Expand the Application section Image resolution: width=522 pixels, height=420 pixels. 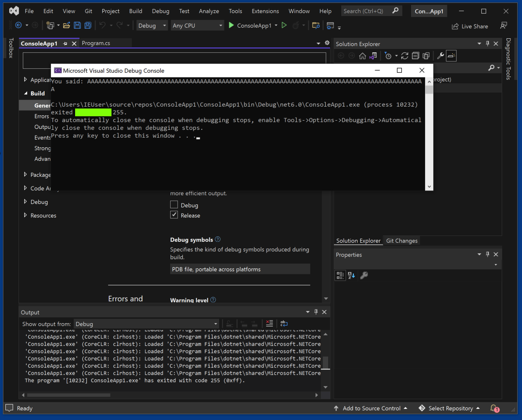click(x=25, y=79)
